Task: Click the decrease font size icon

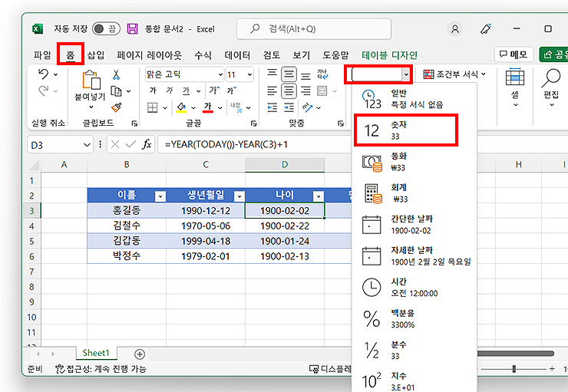Action: pyautogui.click(x=232, y=90)
